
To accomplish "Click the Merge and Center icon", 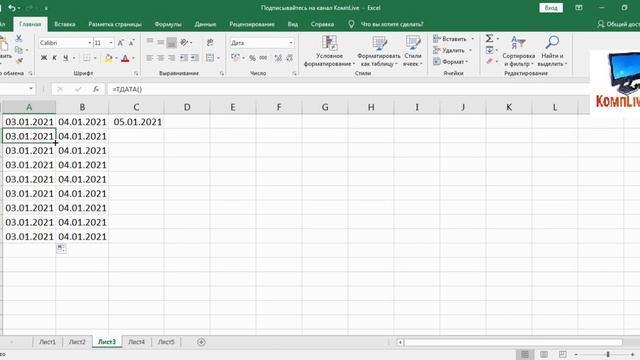I will (x=210, y=58).
